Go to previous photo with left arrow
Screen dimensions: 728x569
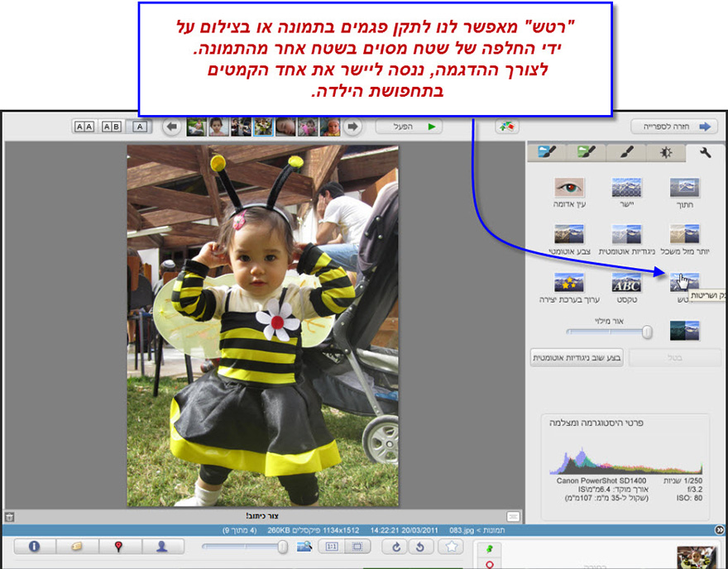click(171, 126)
